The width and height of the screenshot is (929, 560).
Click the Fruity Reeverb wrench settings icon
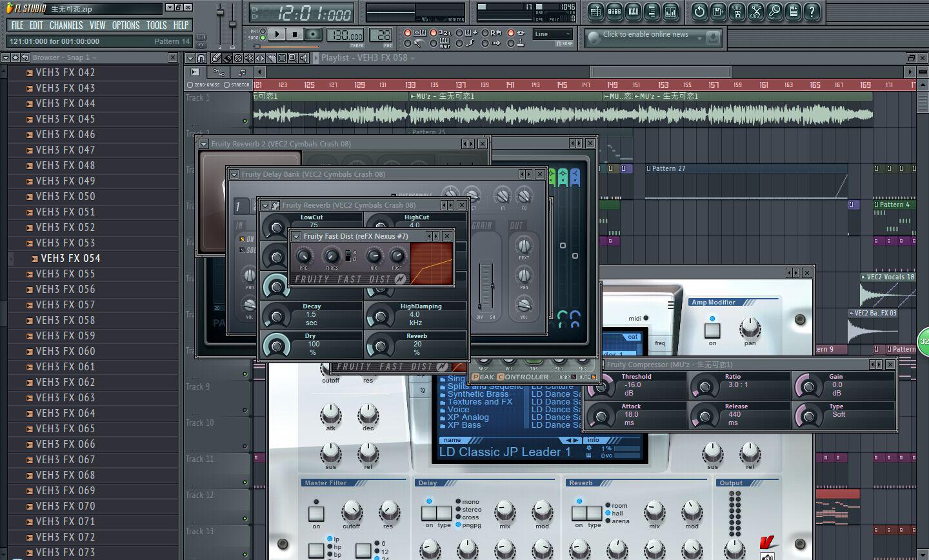(275, 205)
